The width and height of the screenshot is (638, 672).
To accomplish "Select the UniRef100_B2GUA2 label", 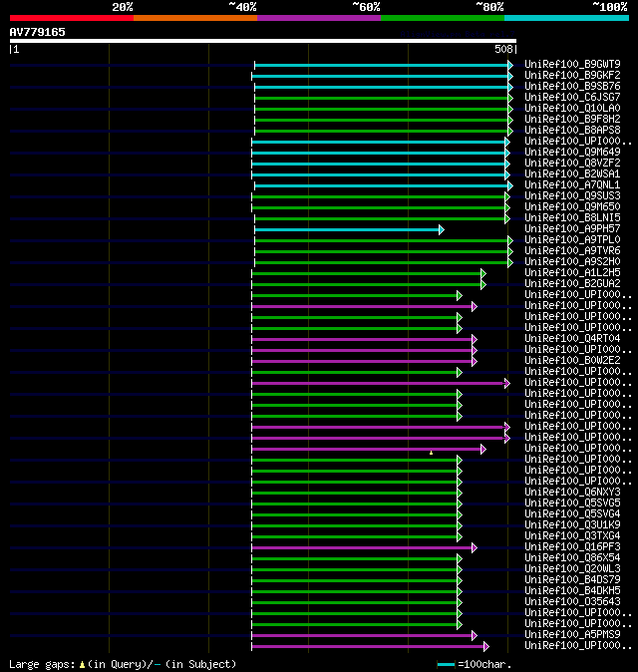I will pyautogui.click(x=572, y=284).
